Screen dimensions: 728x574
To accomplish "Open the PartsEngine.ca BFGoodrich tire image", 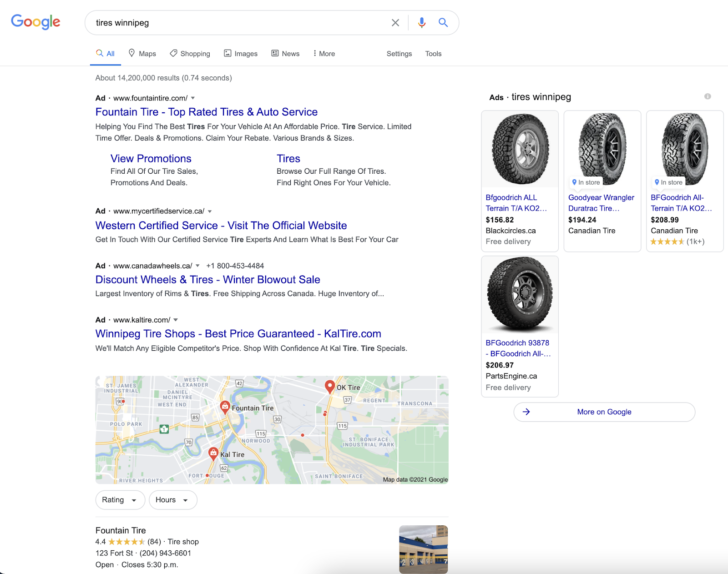I will 520,294.
